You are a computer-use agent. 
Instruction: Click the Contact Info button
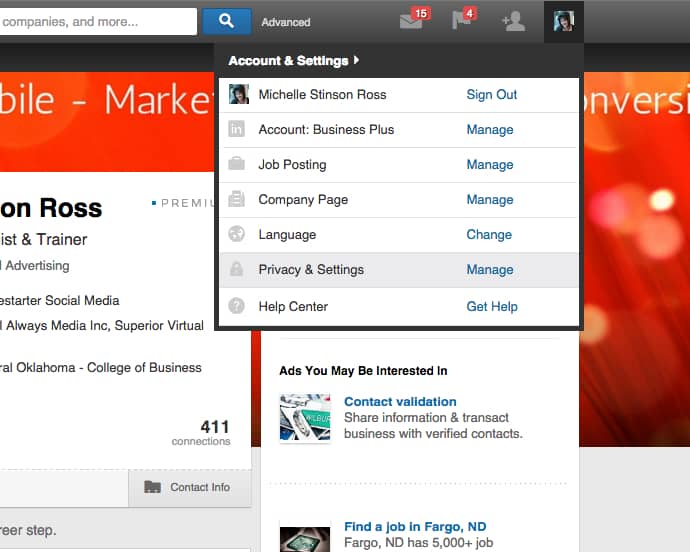click(190, 488)
